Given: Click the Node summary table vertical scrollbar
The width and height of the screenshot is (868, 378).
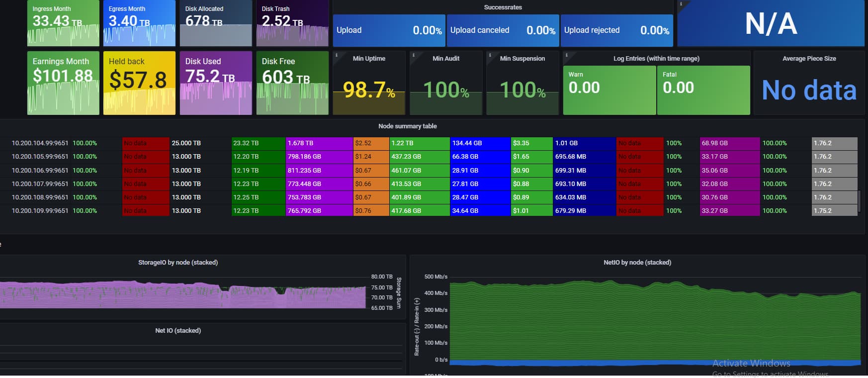Looking at the screenshot, I should pyautogui.click(x=860, y=200).
